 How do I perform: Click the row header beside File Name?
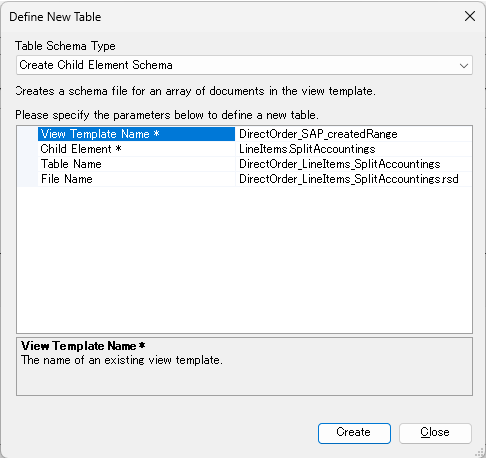[28, 179]
